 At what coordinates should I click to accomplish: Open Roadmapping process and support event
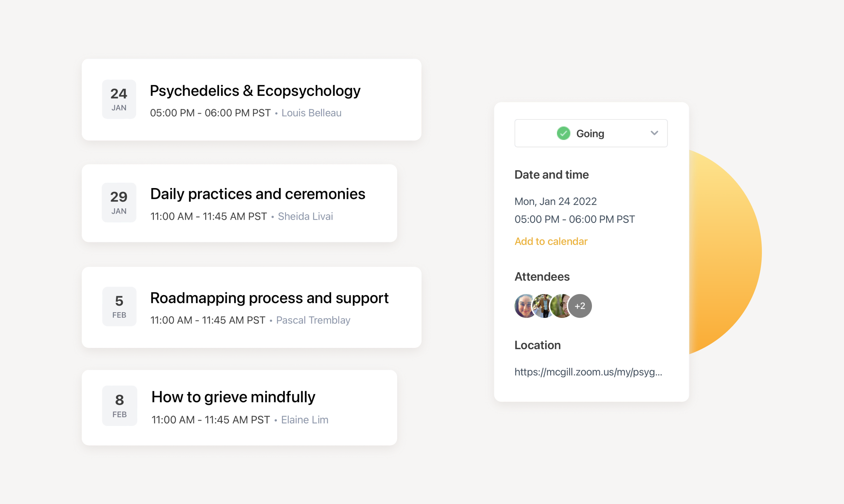pos(269,298)
